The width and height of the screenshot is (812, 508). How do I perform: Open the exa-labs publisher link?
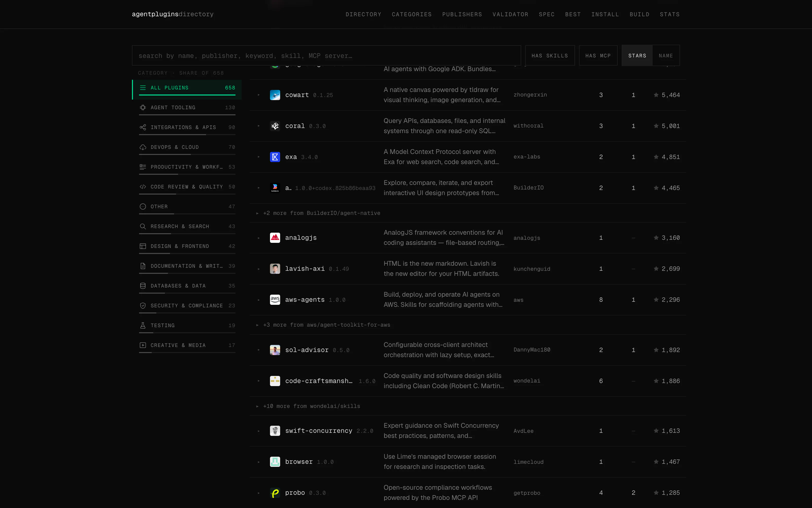point(527,156)
